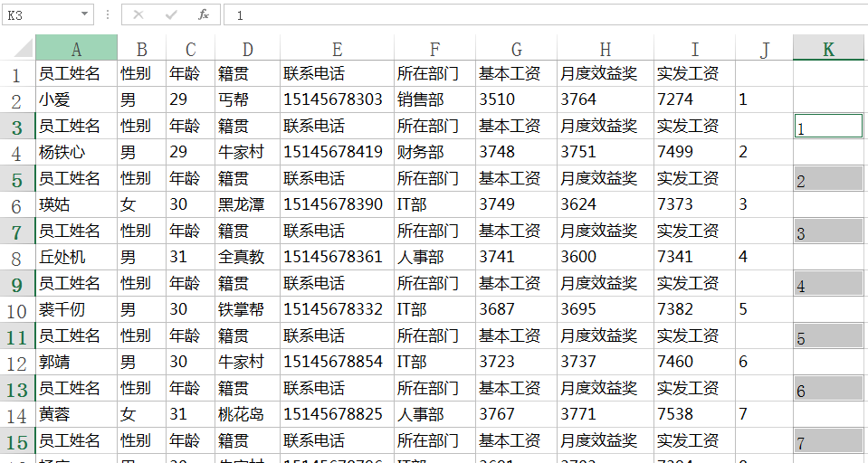The height and width of the screenshot is (463, 868).
Task: Select row 4 header
Action: (x=18, y=152)
